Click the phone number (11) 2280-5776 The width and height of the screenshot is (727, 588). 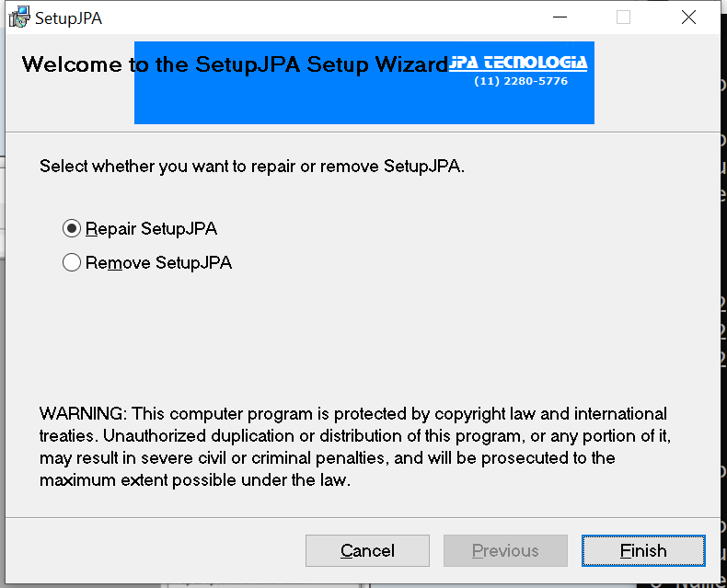521,81
